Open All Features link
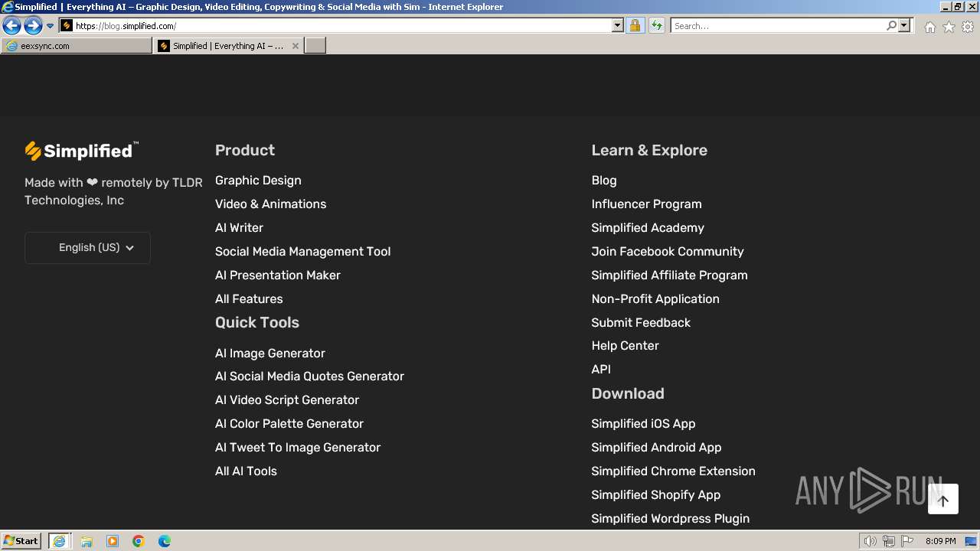980x551 pixels. click(249, 299)
